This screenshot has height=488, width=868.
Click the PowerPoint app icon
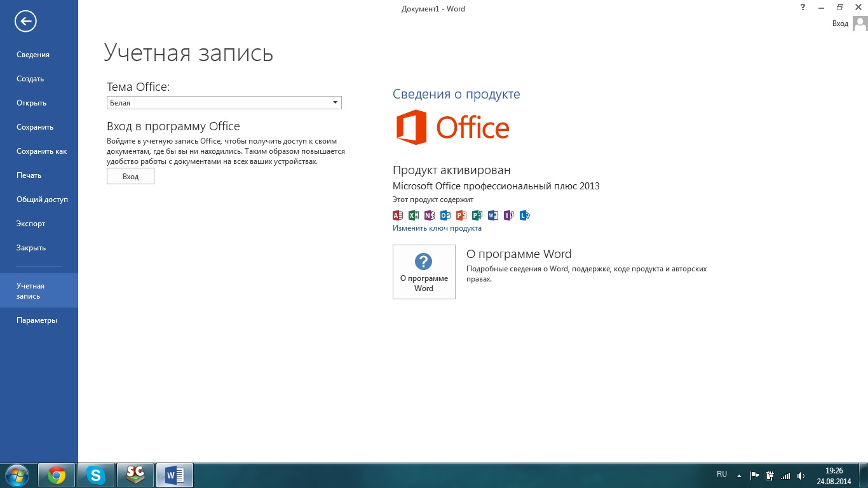click(461, 215)
